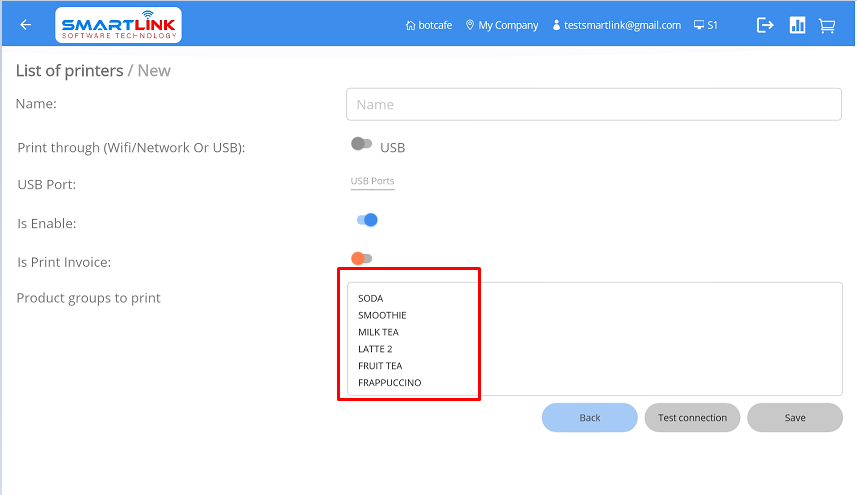Open the testsmartlink@gmail.com user account
This screenshot has height=495, width=857.
(616, 26)
